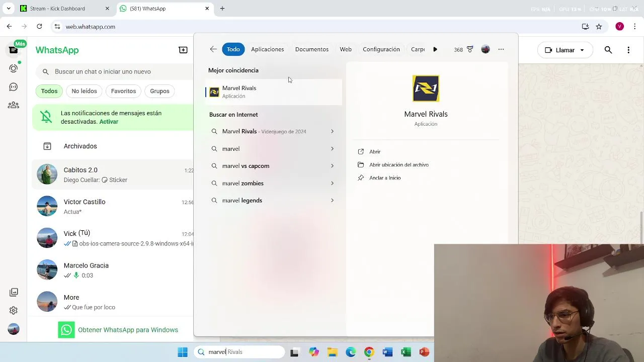Image resolution: width=644 pixels, height=362 pixels.
Task: Open WhatsApp Communities icon in sidebar
Action: (14, 105)
